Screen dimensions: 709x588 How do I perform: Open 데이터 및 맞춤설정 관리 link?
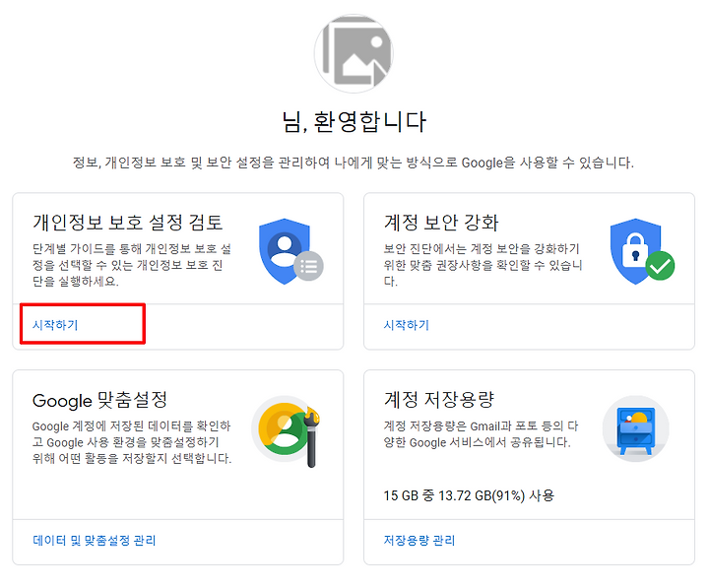click(x=95, y=540)
